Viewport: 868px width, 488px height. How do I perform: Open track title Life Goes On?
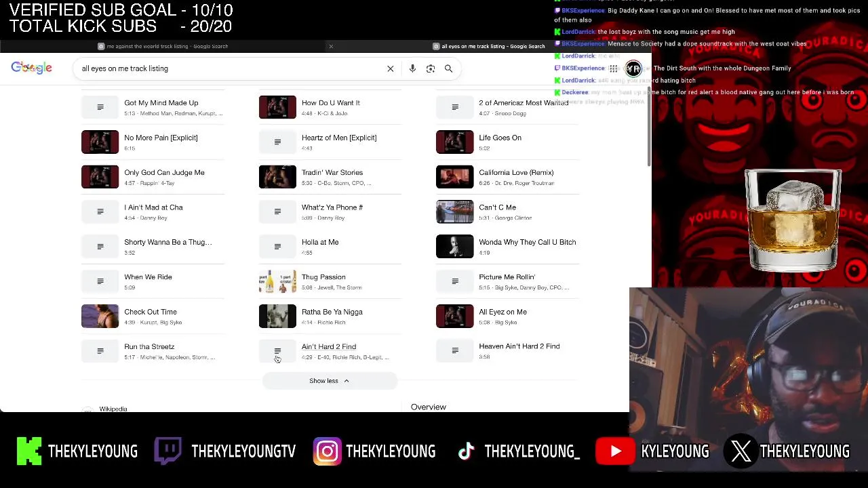(500, 138)
